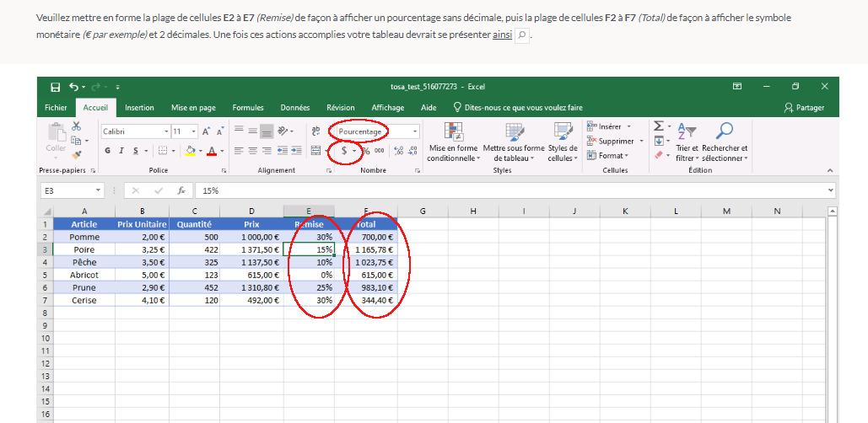Click the AutoSum sigma icon
The height and width of the screenshot is (423, 868).
(x=659, y=126)
